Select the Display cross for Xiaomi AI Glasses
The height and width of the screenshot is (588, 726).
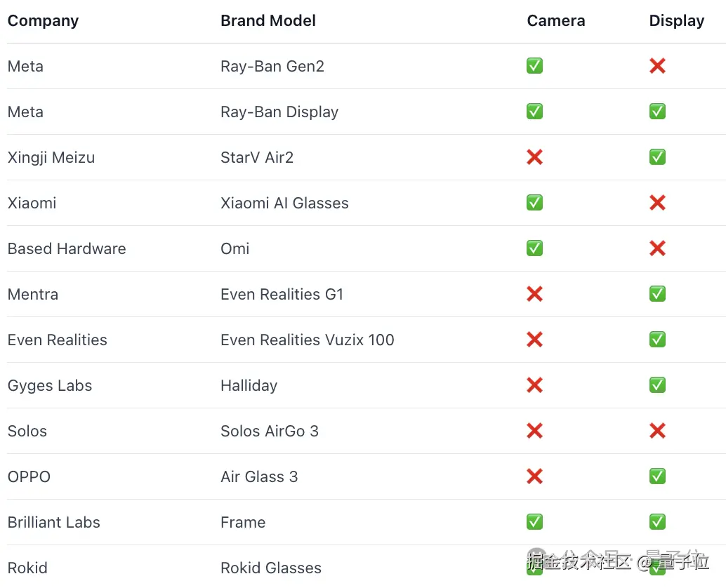pos(657,203)
